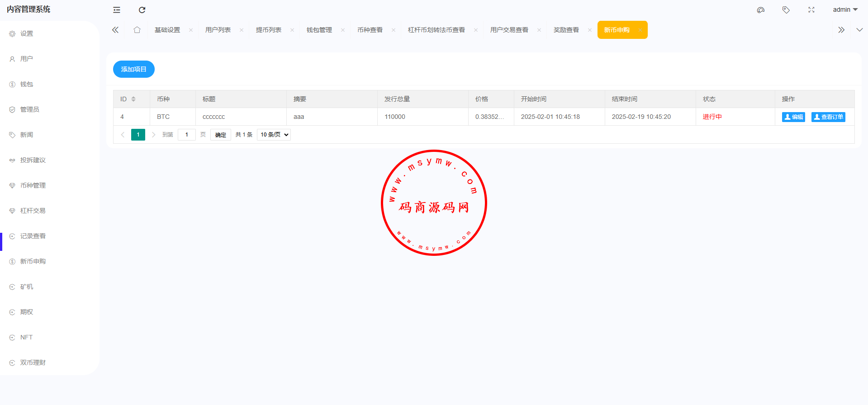
Task: Open the 杠杆交易 sidebar menu
Action: coord(50,211)
